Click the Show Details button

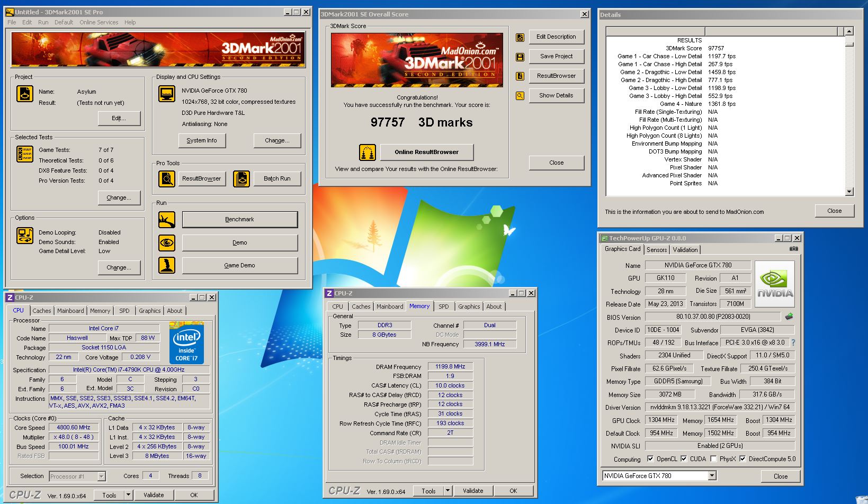(x=556, y=95)
